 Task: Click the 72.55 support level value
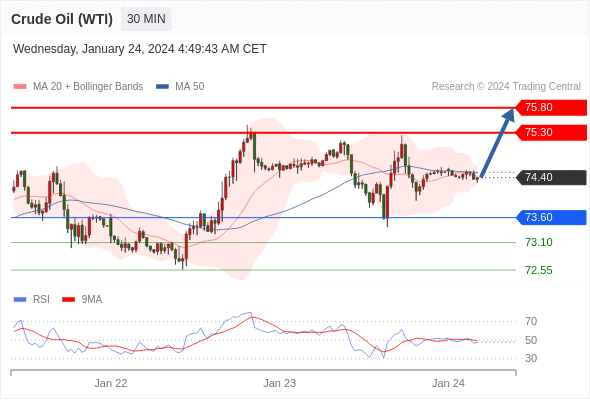click(539, 270)
